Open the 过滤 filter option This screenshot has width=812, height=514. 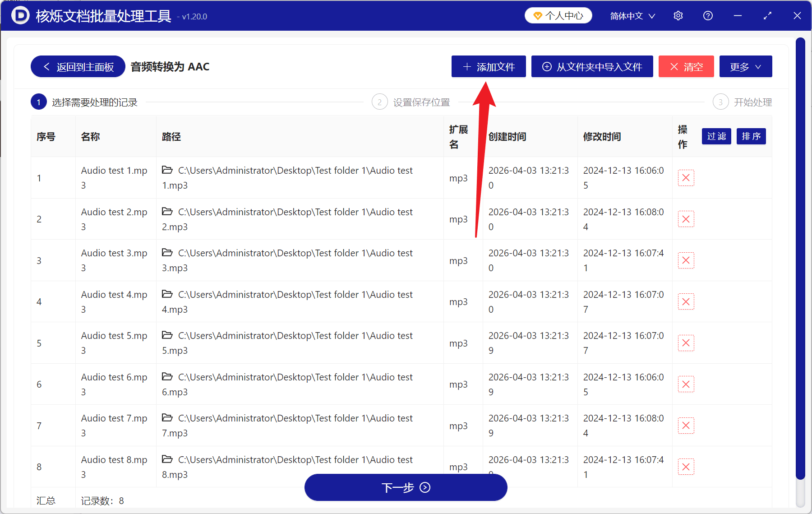click(x=716, y=136)
